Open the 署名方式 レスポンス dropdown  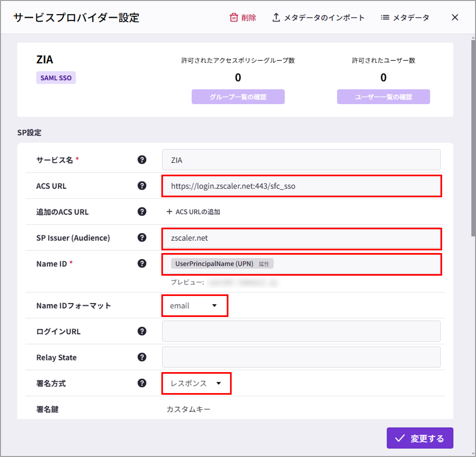pyautogui.click(x=196, y=383)
